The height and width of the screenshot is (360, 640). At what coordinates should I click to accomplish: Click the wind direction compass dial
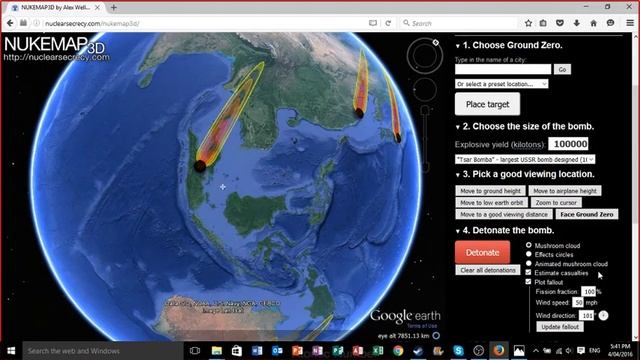(x=603, y=316)
